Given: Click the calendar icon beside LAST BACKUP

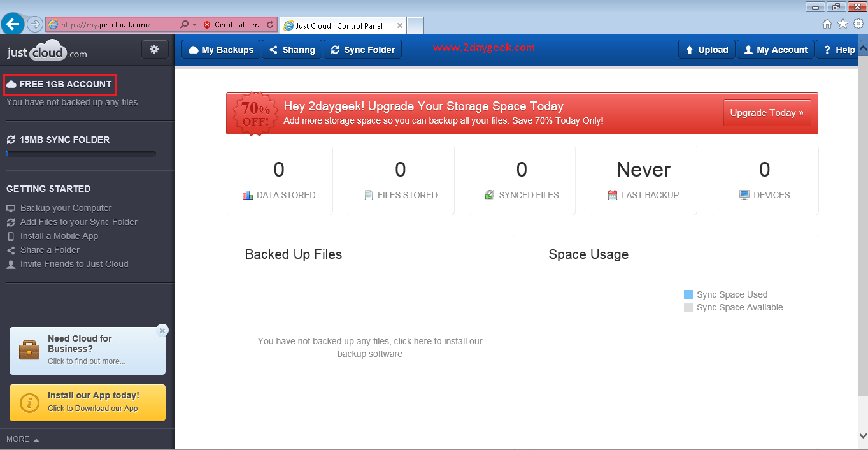Looking at the screenshot, I should pyautogui.click(x=613, y=195).
